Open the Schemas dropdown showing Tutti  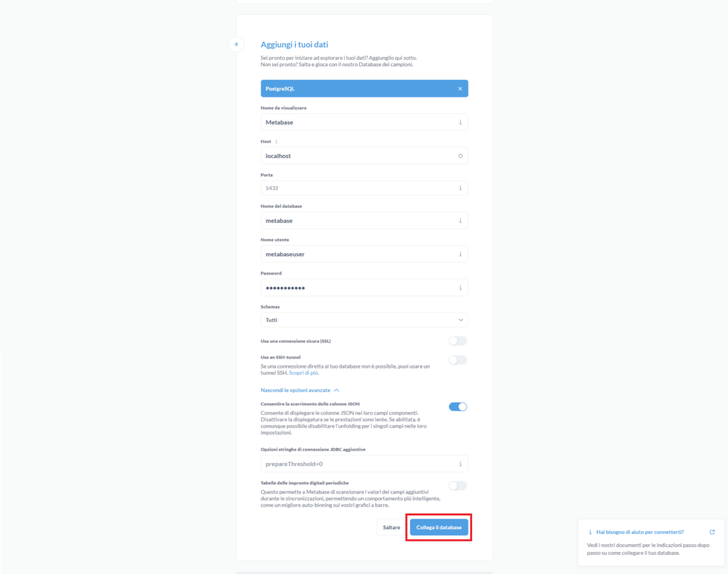click(x=364, y=320)
